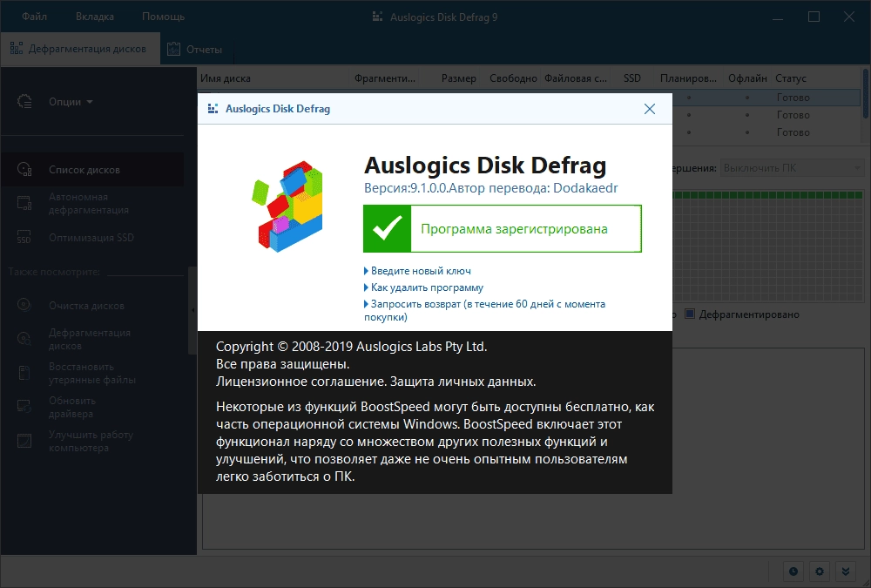This screenshot has height=588, width=871.
Task: Click the SSD optimization icon
Action: pyautogui.click(x=24, y=237)
